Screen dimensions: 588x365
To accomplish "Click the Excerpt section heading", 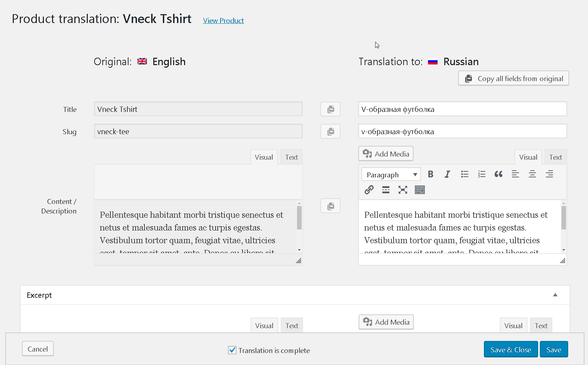I will [39, 295].
